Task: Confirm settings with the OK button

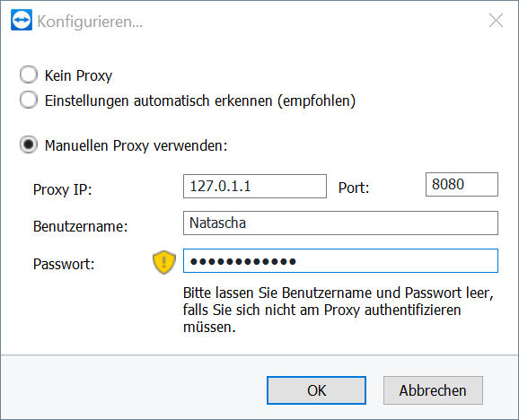Action: 316,390
